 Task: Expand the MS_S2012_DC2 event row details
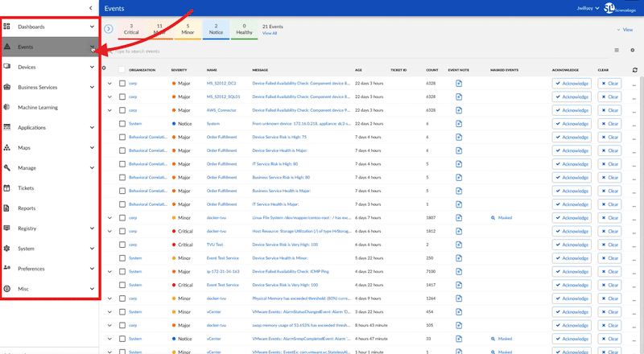pyautogui.click(x=109, y=84)
